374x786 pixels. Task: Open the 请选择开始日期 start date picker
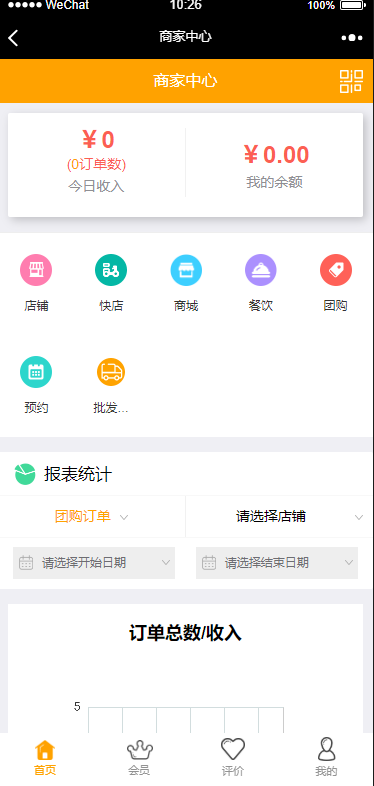click(94, 563)
